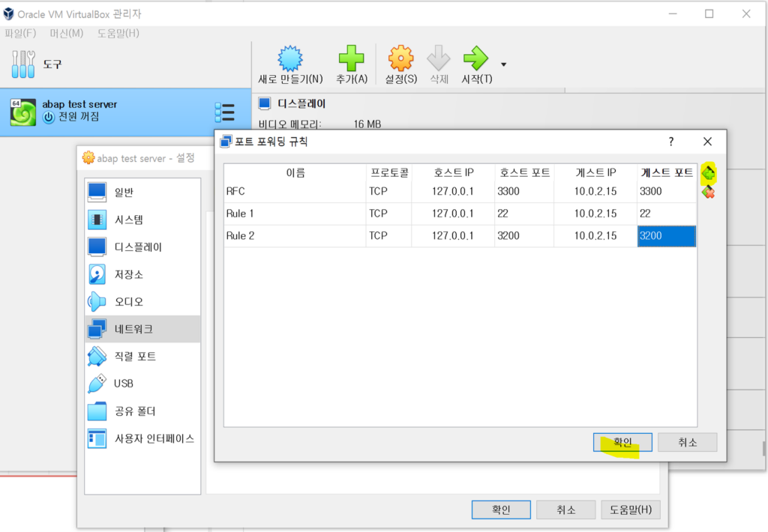The height and width of the screenshot is (532, 768).
Task: Close the port forwarding rules dialog
Action: [707, 142]
